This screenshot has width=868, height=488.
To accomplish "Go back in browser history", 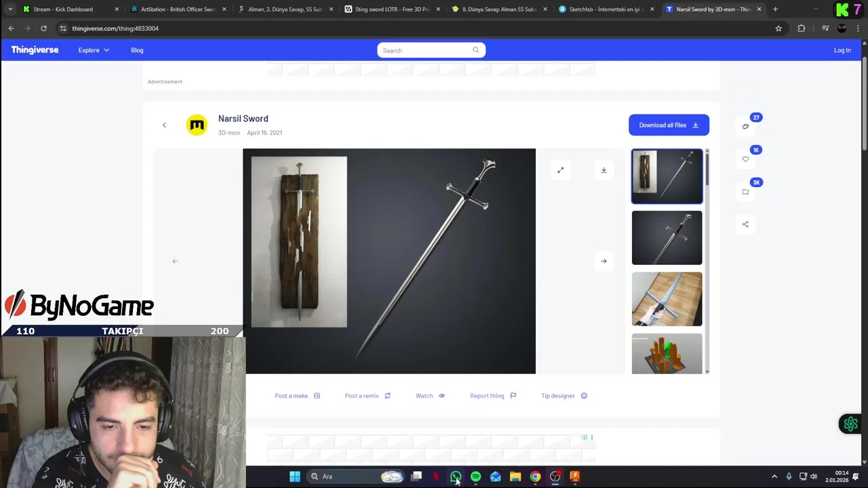I will [x=11, y=28].
